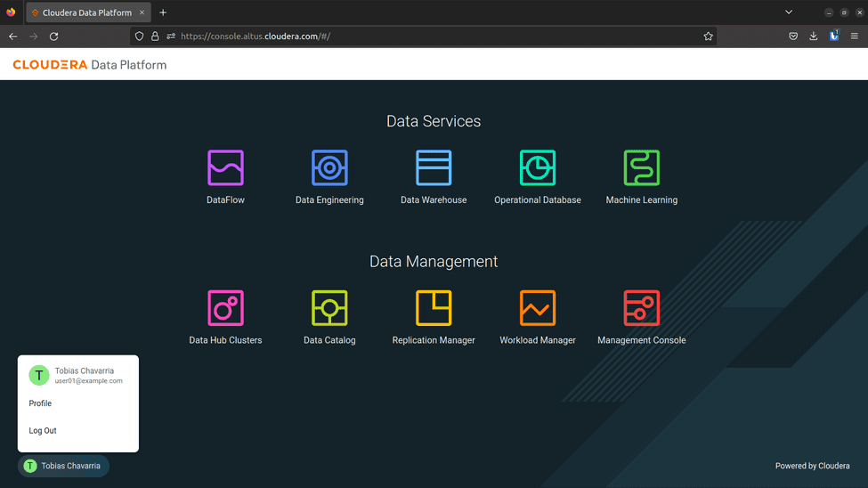Screen dimensions: 868x488
Task: Open the Data Catalog icon
Action: coord(329,307)
